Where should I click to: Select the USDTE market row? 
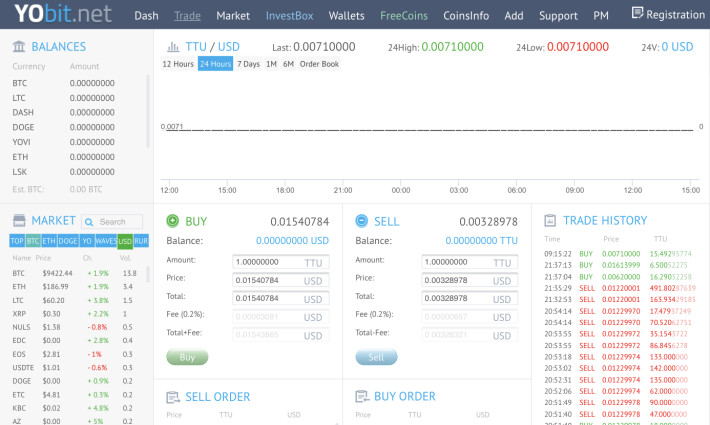click(x=75, y=368)
